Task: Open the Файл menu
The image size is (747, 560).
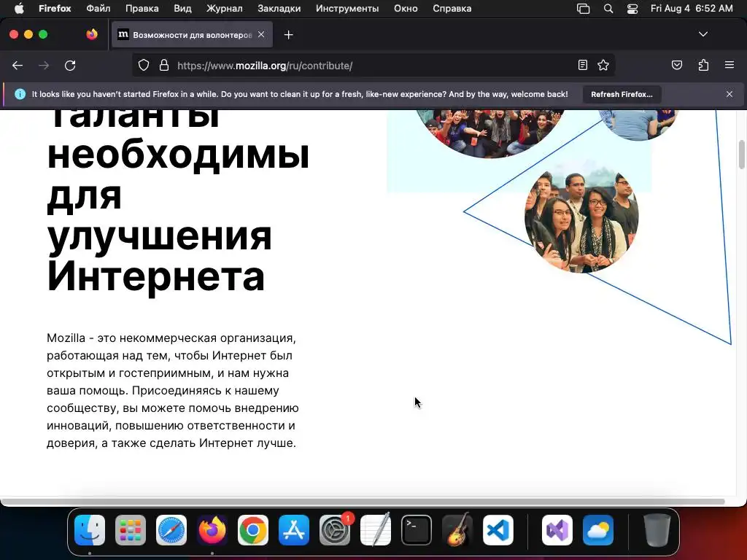Action: 98,9
